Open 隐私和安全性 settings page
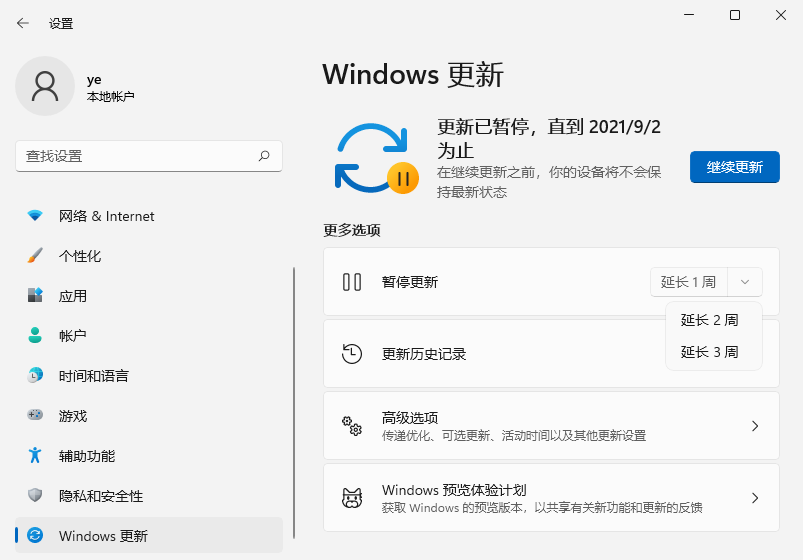 point(100,496)
